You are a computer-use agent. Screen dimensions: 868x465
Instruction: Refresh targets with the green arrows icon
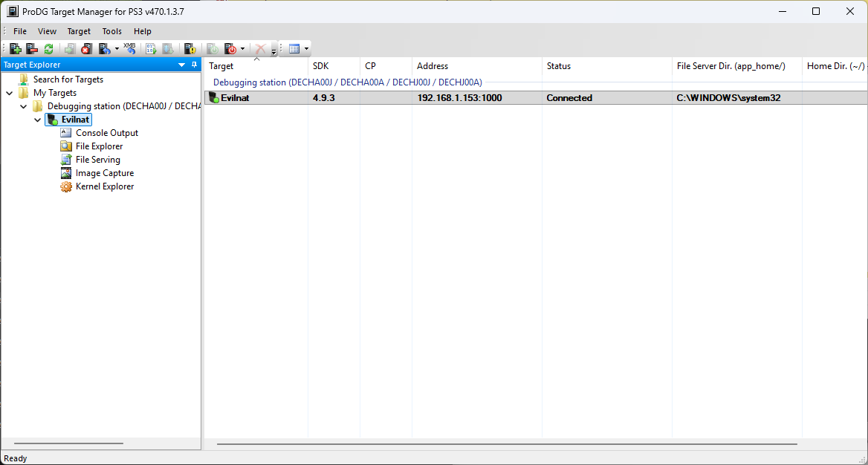point(49,49)
